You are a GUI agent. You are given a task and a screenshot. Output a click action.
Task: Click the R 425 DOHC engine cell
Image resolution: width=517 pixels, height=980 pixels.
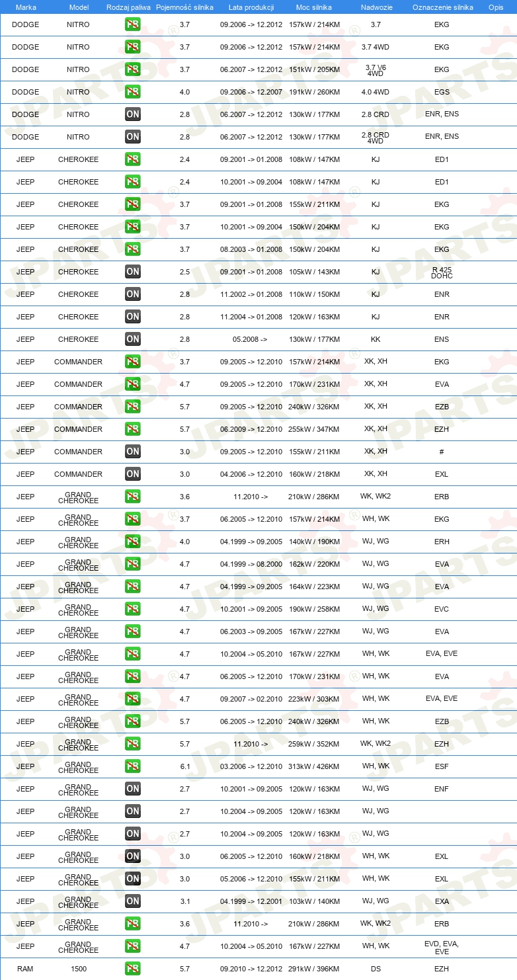pyautogui.click(x=442, y=272)
